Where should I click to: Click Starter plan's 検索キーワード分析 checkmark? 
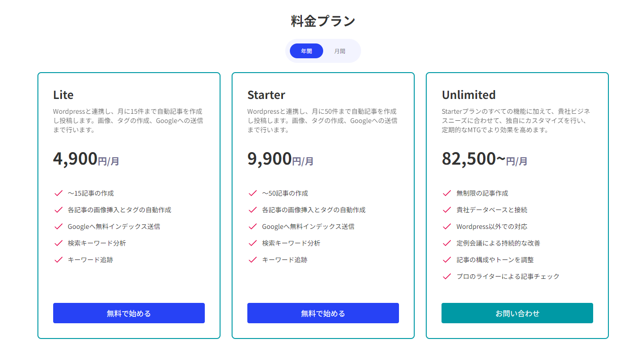click(x=252, y=243)
